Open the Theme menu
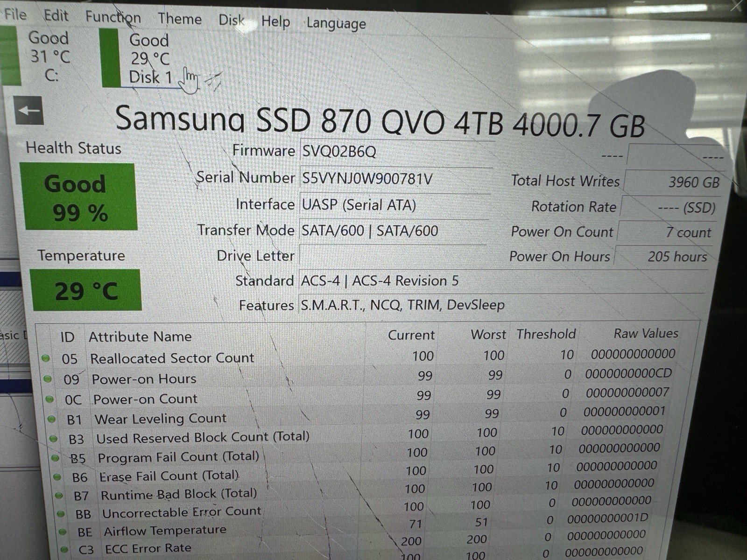 (x=180, y=19)
